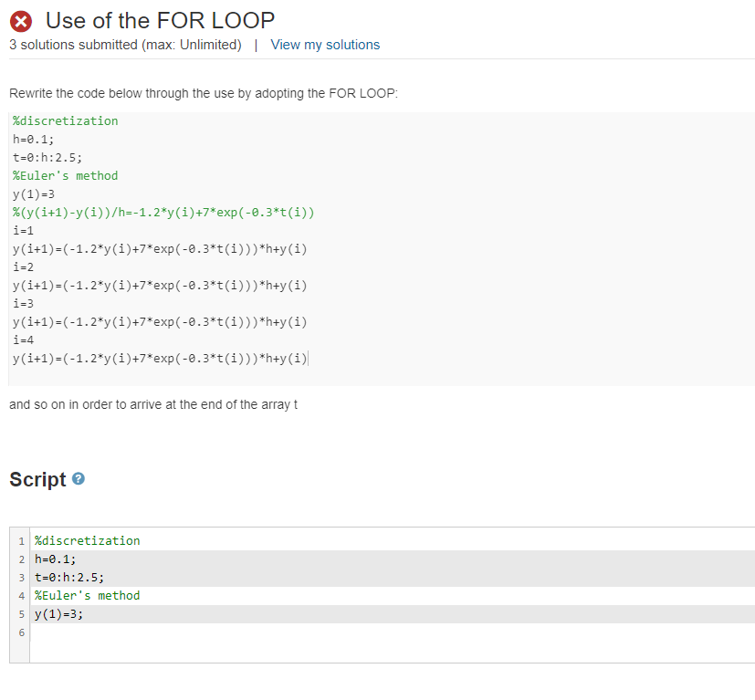The height and width of the screenshot is (700, 755).
Task: Click the 'and so on in order' sentence
Action: coord(154,403)
